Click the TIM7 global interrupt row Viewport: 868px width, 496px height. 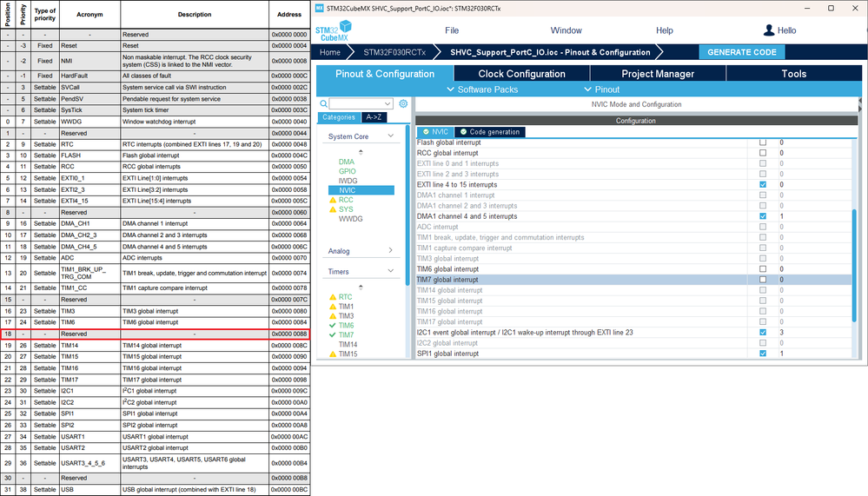point(633,280)
